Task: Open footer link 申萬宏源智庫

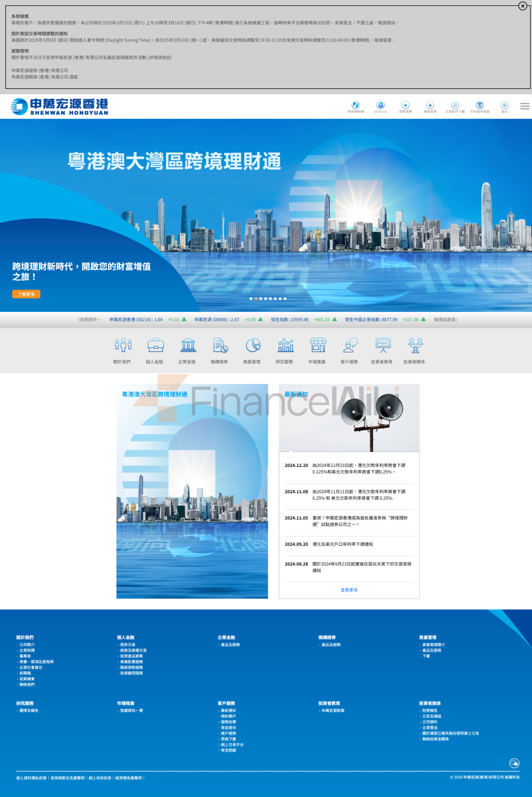Action: click(x=333, y=711)
